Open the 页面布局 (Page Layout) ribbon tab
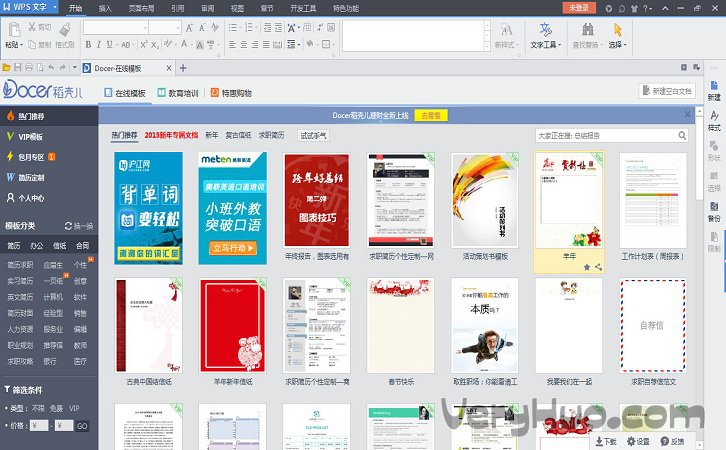The height and width of the screenshot is (450, 726). [141, 8]
